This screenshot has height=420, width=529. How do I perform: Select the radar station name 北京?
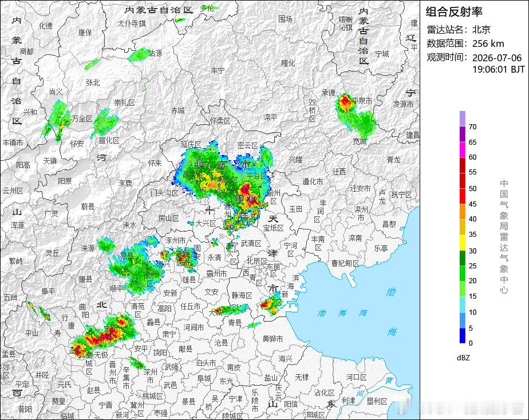[x=481, y=29]
